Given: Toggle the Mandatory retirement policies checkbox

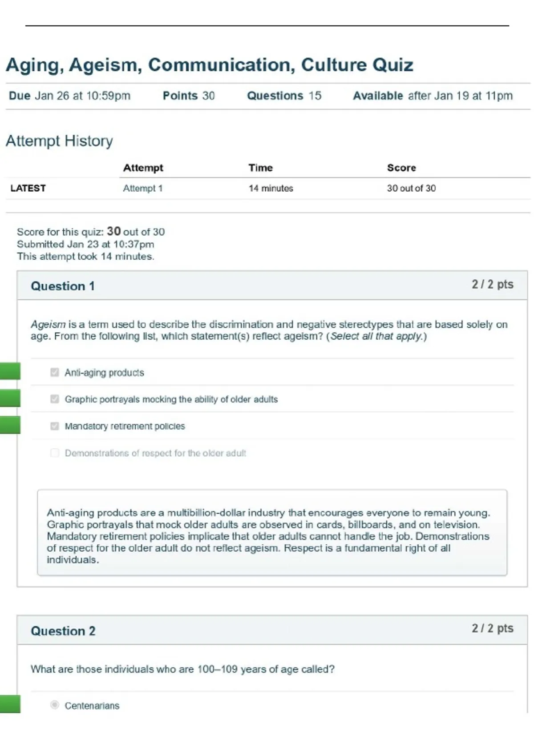Looking at the screenshot, I should click(55, 426).
